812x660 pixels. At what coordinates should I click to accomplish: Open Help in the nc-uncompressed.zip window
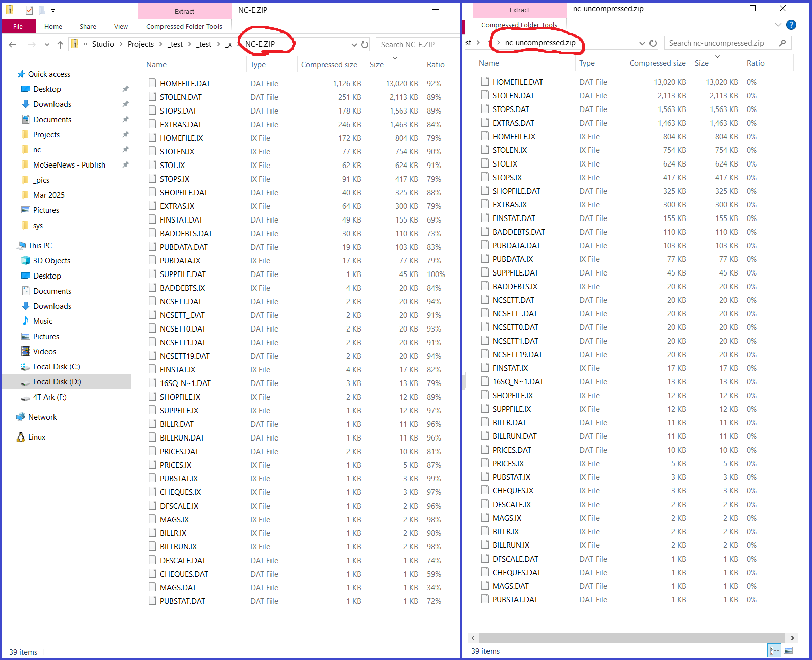click(791, 25)
